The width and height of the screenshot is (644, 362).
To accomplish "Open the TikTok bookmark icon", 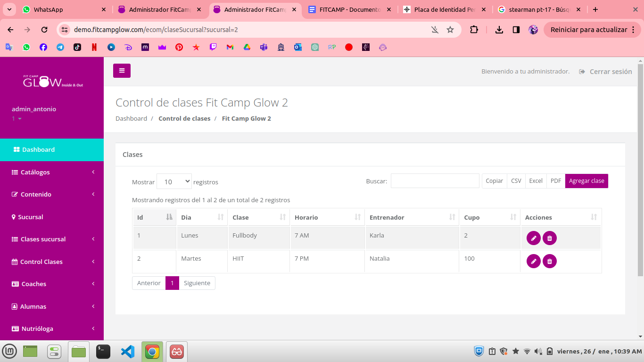I will [x=77, y=47].
